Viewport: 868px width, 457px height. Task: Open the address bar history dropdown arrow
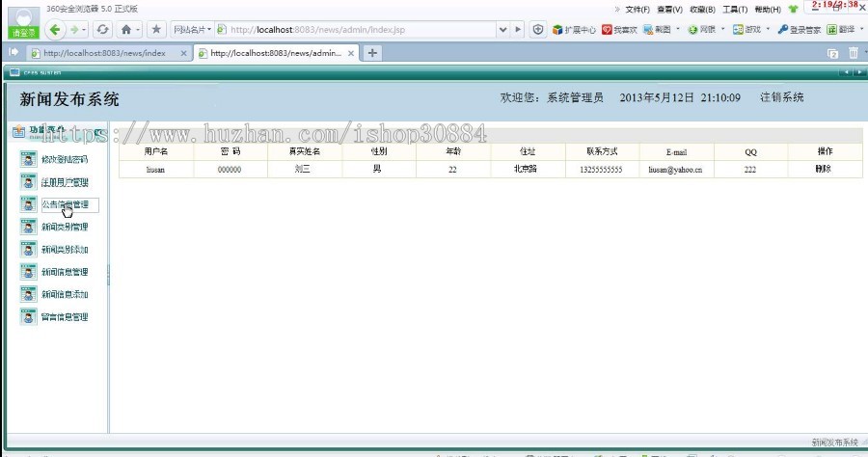(x=502, y=29)
